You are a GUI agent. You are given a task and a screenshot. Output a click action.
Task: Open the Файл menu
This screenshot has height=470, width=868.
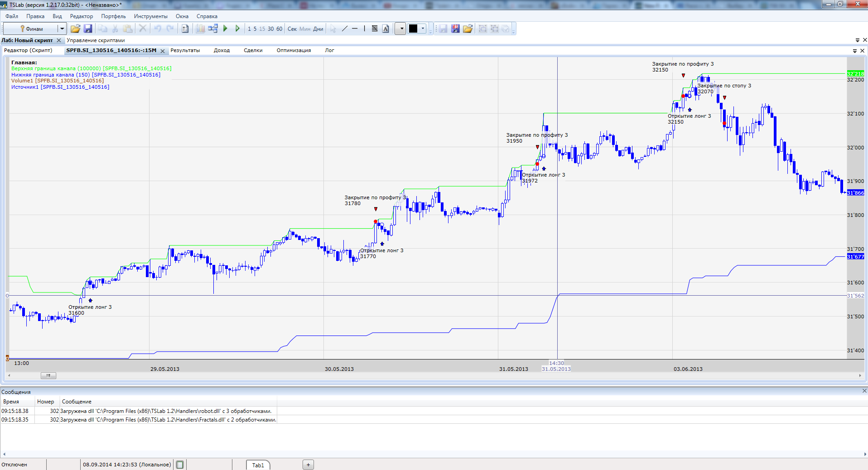click(12, 16)
